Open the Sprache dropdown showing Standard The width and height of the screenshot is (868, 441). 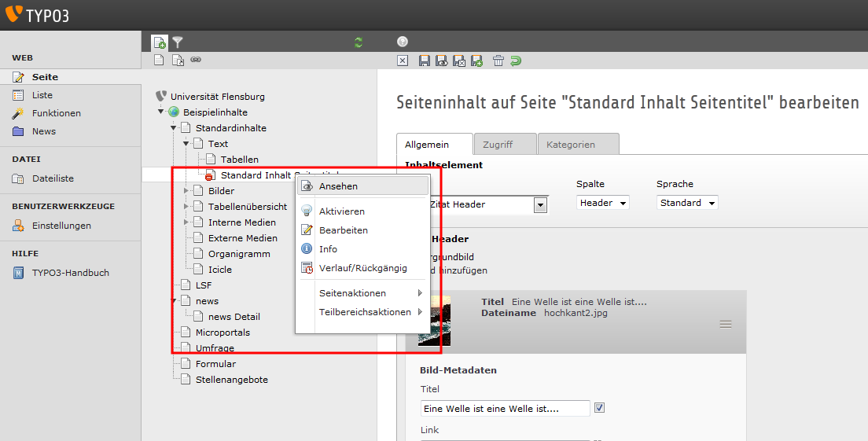click(x=687, y=203)
